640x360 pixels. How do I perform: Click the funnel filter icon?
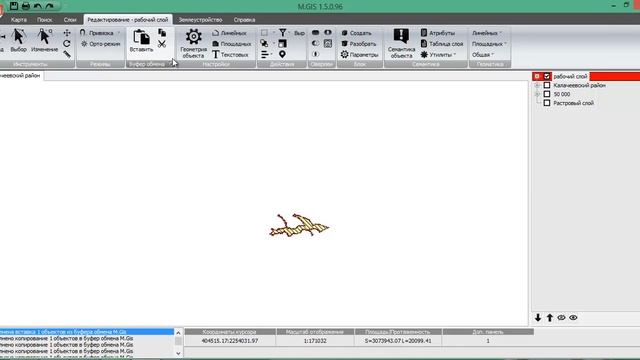pyautogui.click(x=282, y=32)
